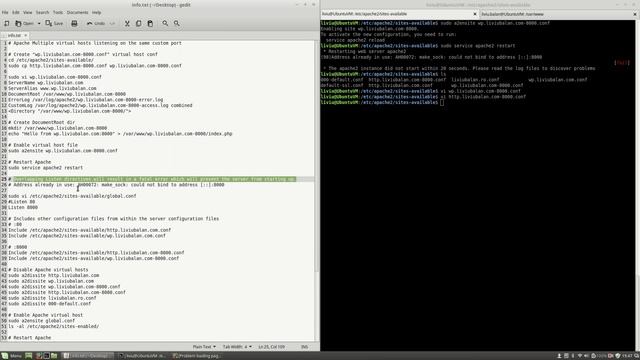Close the info.txt tab
This screenshot has height=360, width=640.
click(25, 36)
